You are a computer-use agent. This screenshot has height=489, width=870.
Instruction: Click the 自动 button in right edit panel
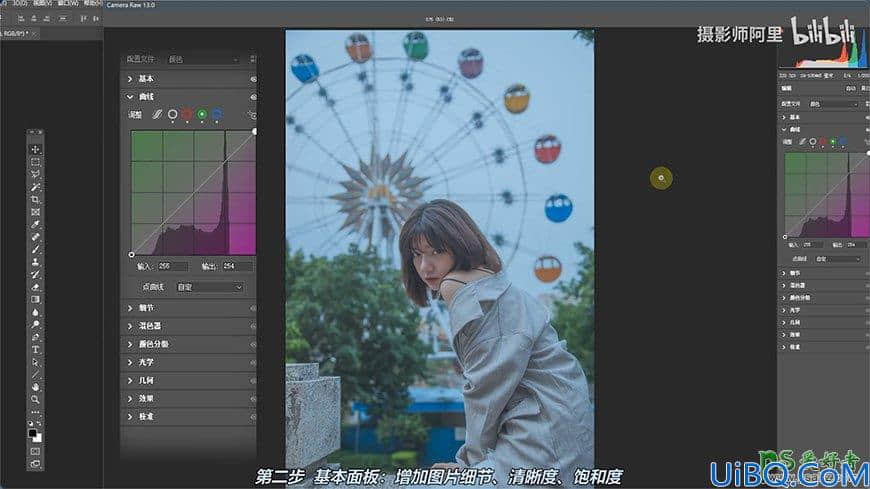pyautogui.click(x=850, y=89)
